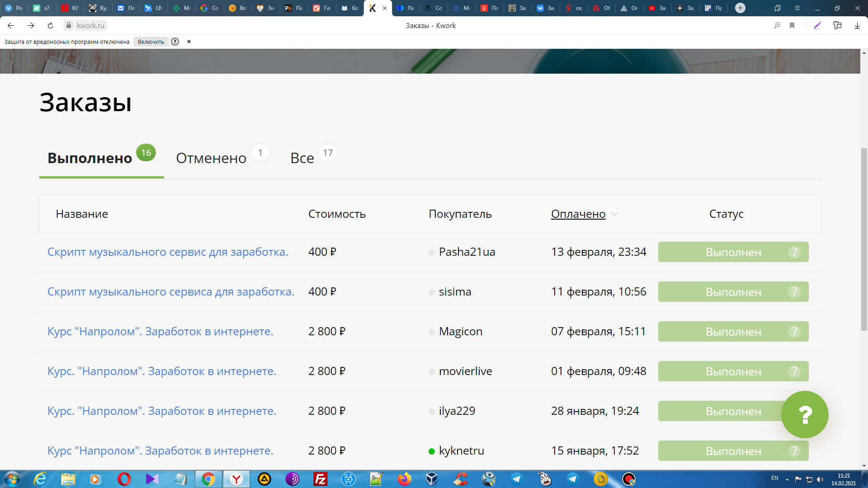
Task: Click the status question mark in the kyknetru row
Action: click(x=794, y=451)
